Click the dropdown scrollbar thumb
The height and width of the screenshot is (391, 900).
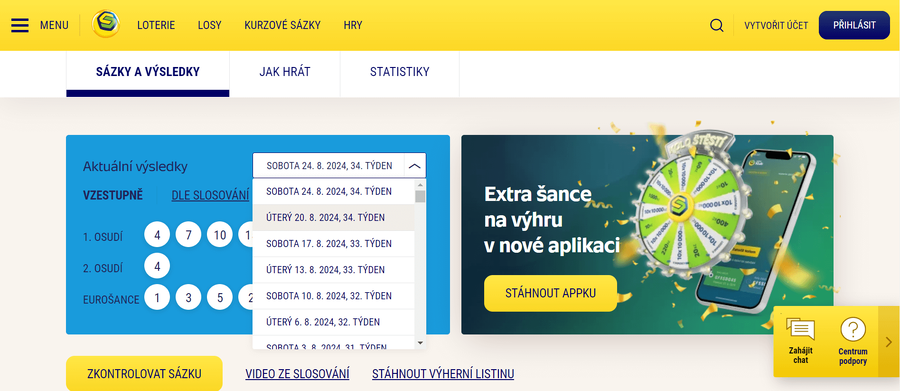[420, 197]
